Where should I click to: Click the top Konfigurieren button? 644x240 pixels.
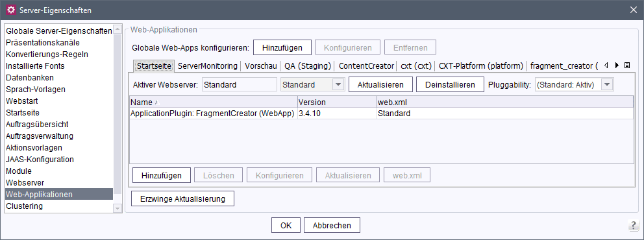[x=347, y=47]
